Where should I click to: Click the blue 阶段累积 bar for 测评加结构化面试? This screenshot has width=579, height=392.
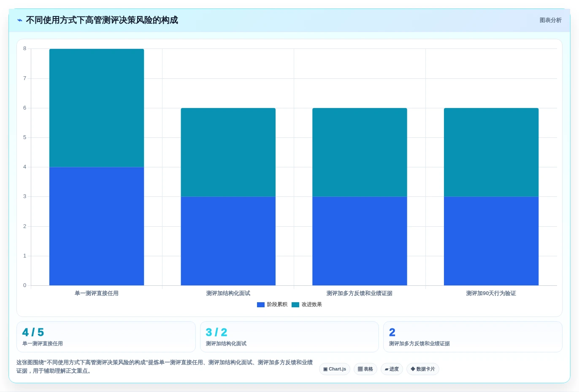coord(228,241)
